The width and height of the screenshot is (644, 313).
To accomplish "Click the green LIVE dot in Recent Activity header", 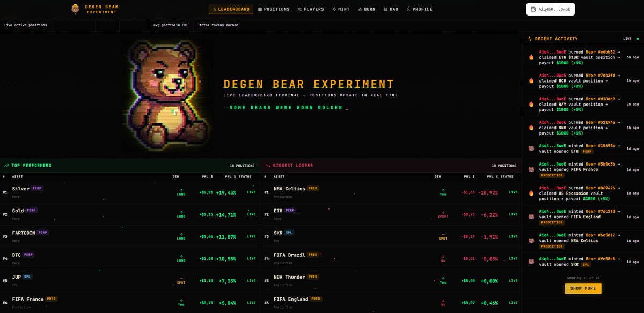I will (638, 39).
